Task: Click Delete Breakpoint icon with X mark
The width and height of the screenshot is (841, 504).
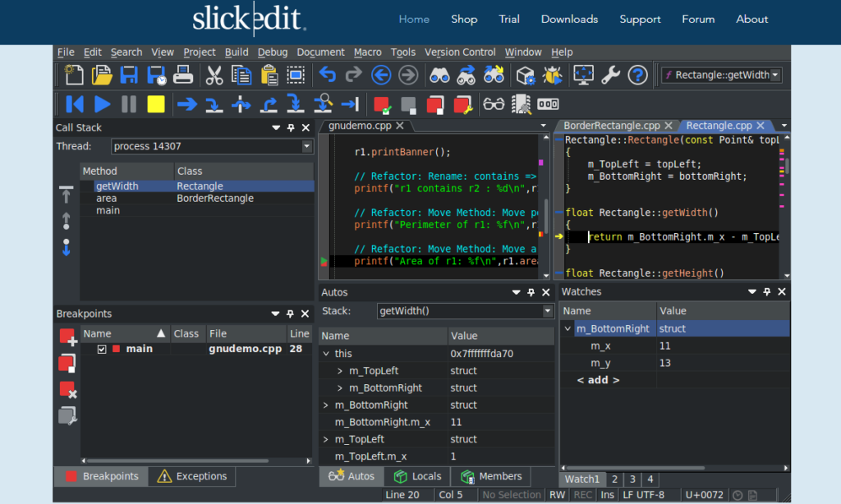Action: coord(67,390)
